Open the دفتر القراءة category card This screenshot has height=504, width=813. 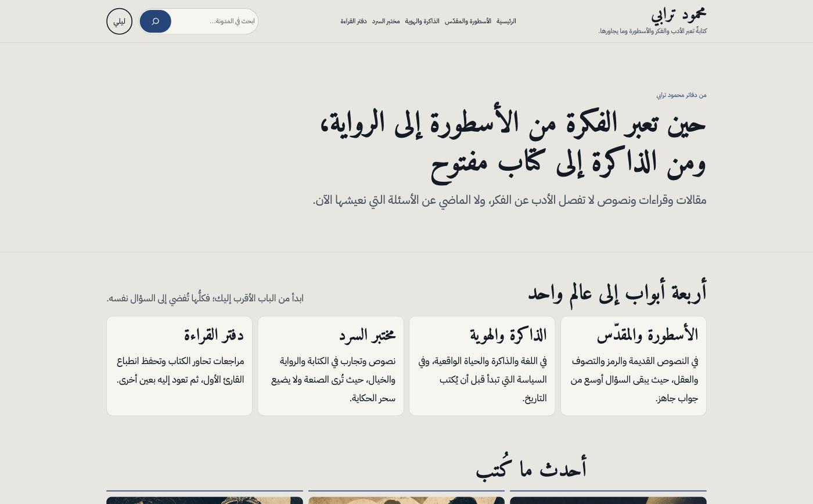(179, 366)
